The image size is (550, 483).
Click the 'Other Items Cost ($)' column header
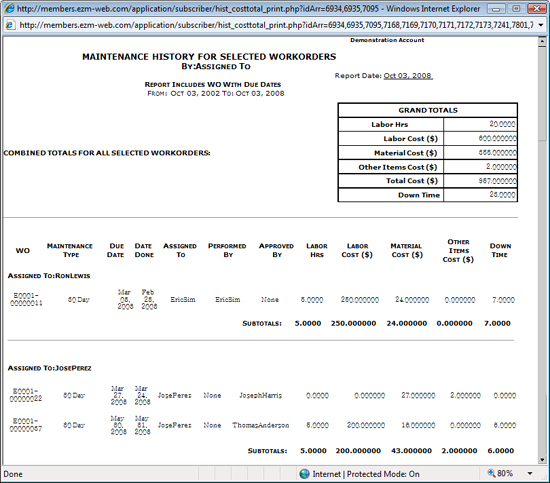pos(458,250)
